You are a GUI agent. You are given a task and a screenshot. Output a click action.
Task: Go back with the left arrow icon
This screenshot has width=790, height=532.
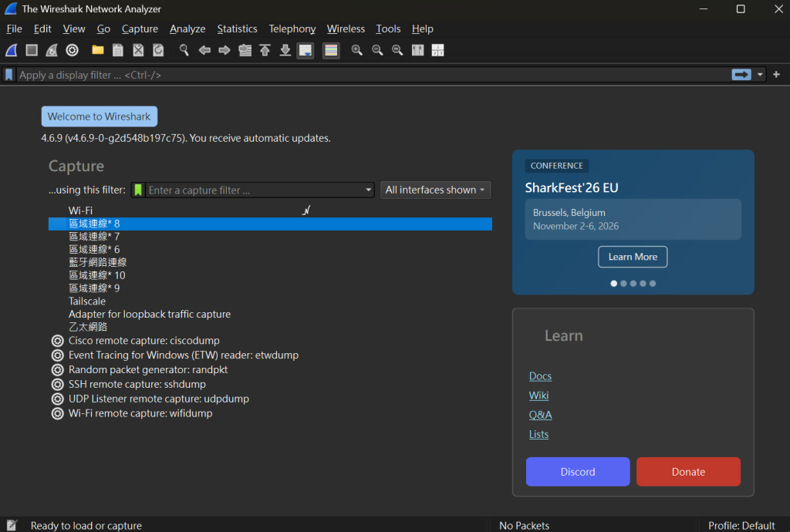pyautogui.click(x=204, y=50)
